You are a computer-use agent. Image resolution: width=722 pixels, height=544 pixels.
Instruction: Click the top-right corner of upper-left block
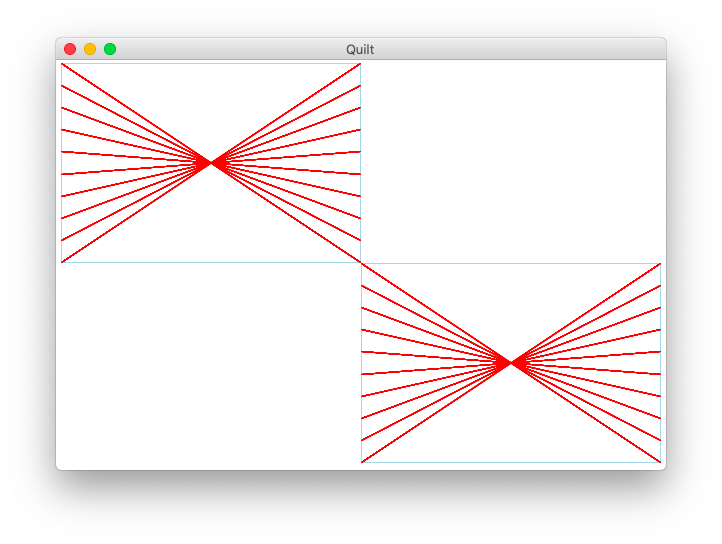tap(360, 64)
